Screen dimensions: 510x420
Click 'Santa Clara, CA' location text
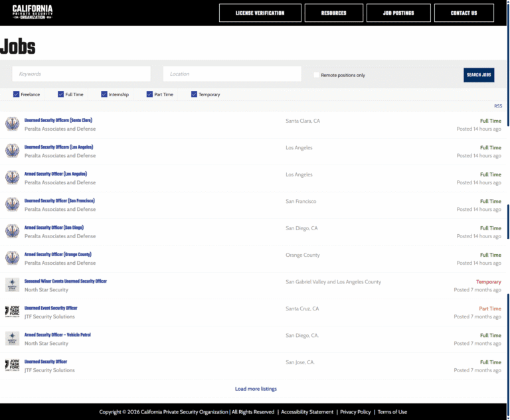[x=303, y=121]
